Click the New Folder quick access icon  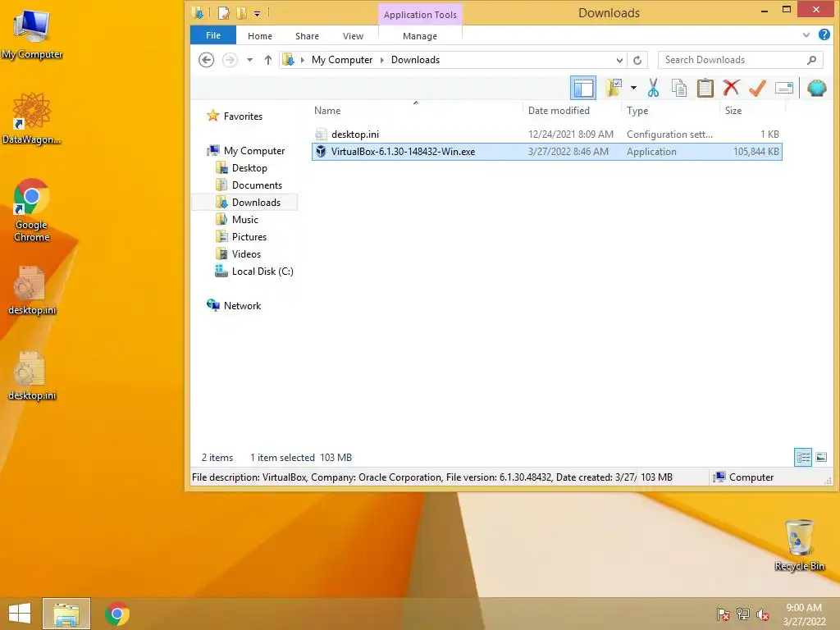pos(242,13)
